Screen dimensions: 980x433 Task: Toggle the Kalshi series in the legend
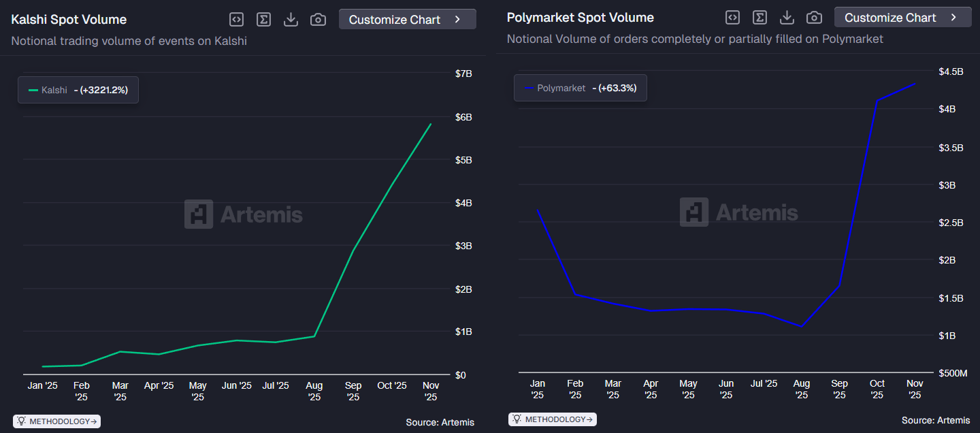[x=78, y=90]
